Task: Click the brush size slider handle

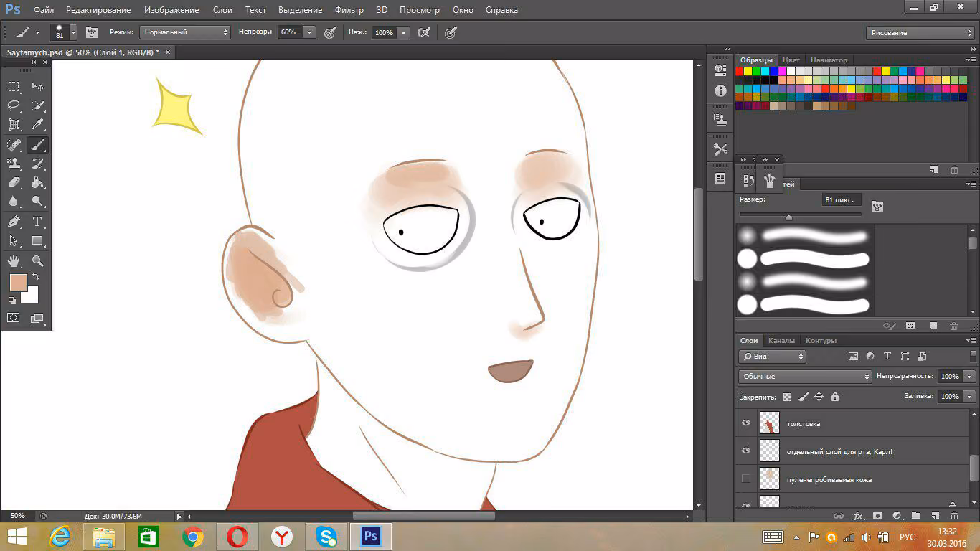Action: click(x=788, y=217)
